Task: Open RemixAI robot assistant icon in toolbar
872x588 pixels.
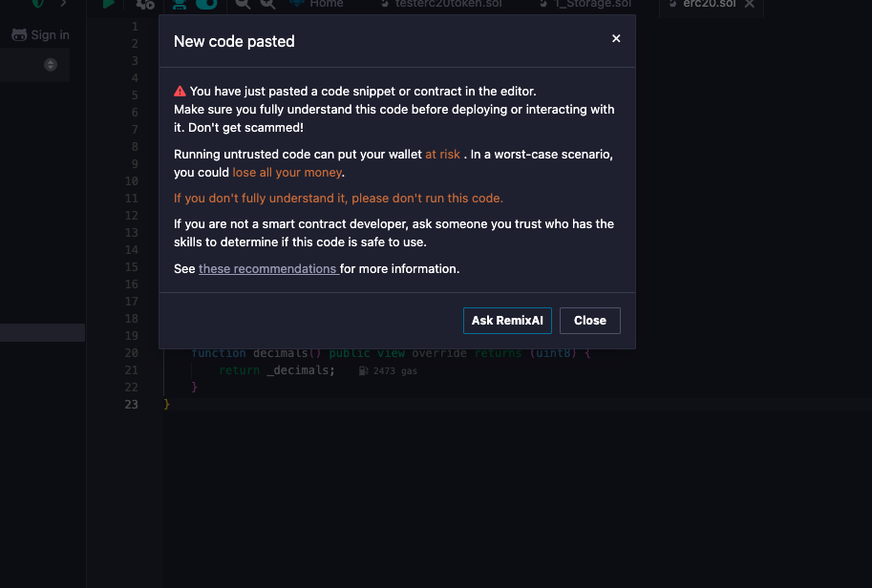Action: point(179,5)
